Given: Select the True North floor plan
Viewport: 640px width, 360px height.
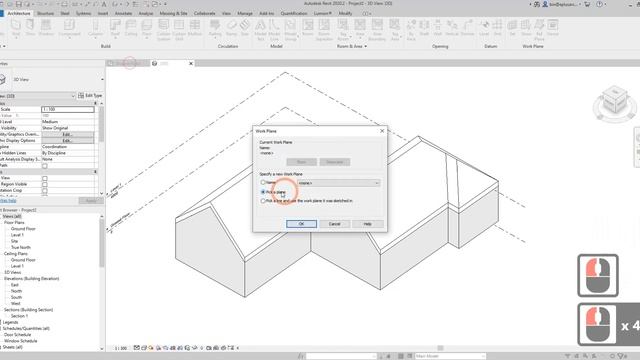Looking at the screenshot, I should [x=21, y=247].
